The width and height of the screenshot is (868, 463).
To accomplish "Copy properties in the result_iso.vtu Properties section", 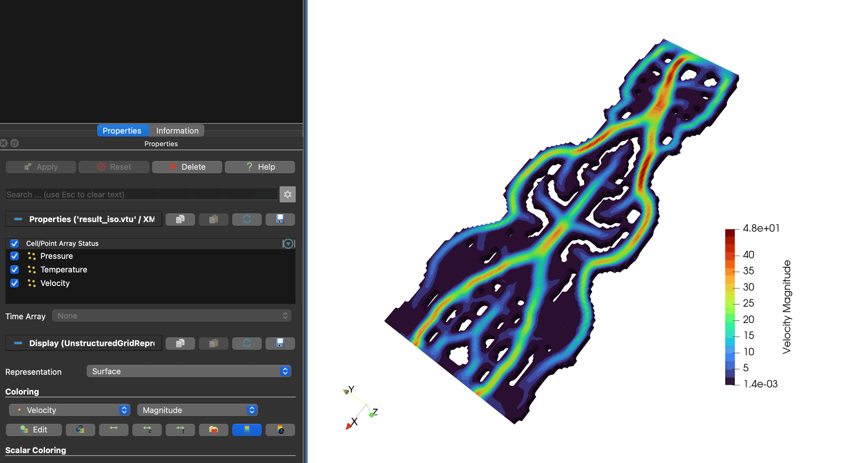I will 180,219.
